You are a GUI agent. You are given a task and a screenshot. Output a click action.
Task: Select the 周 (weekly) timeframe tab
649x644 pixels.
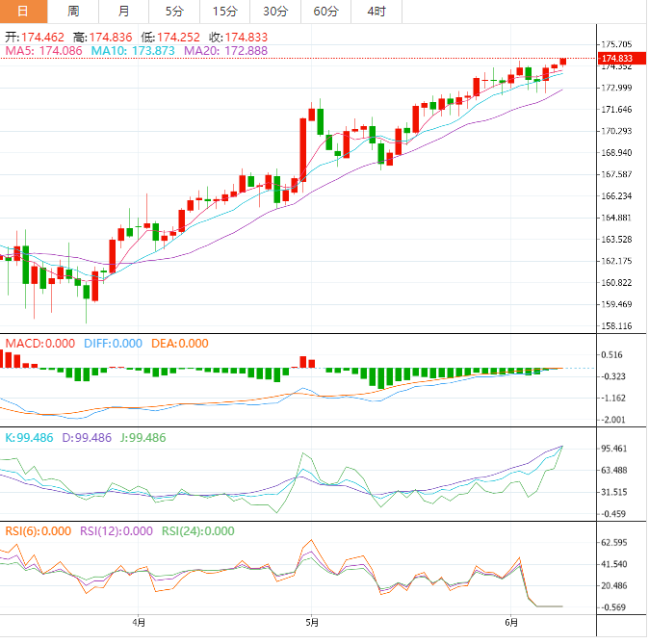pyautogui.click(x=73, y=12)
